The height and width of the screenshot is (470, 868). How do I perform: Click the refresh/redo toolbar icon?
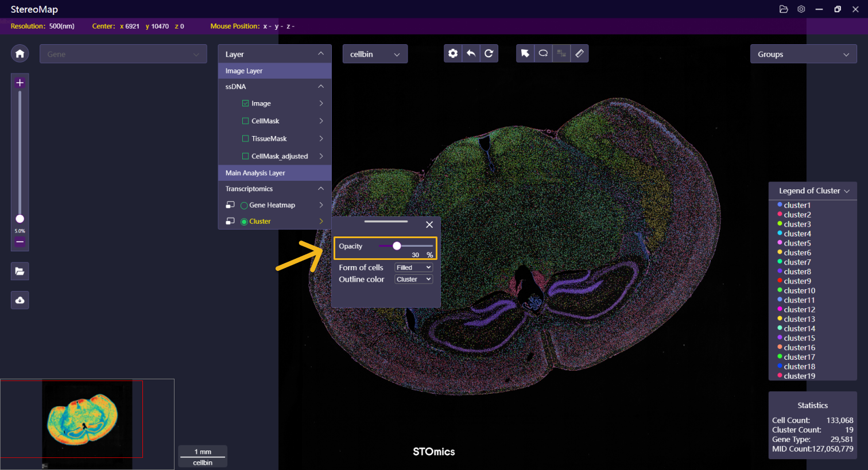tap(489, 53)
